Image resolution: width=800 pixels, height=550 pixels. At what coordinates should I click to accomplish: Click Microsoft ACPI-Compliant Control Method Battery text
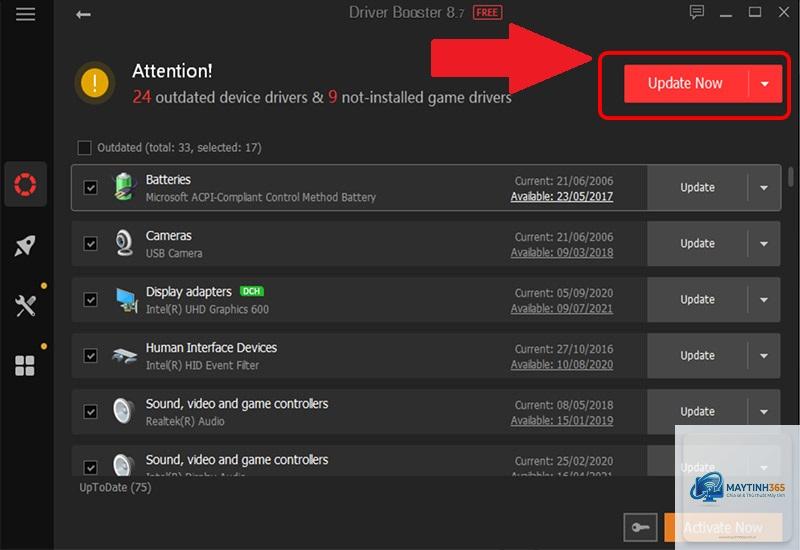pos(261,197)
